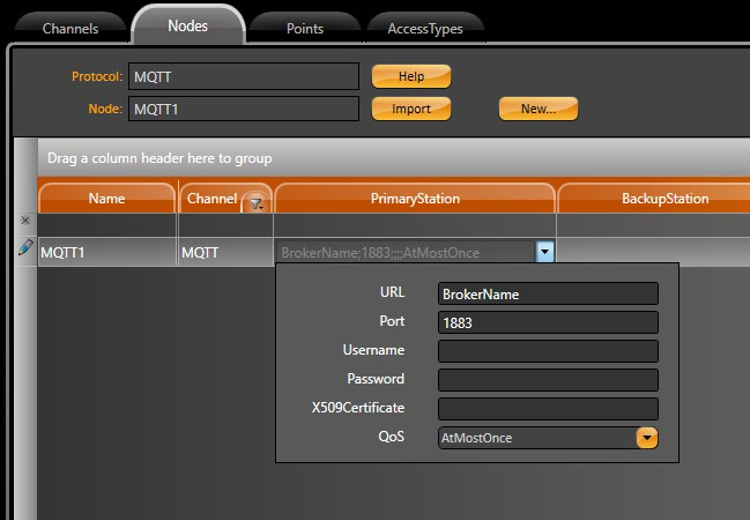Click the new-row asterisk marker
The width and height of the screenshot is (750, 520).
click(25, 220)
